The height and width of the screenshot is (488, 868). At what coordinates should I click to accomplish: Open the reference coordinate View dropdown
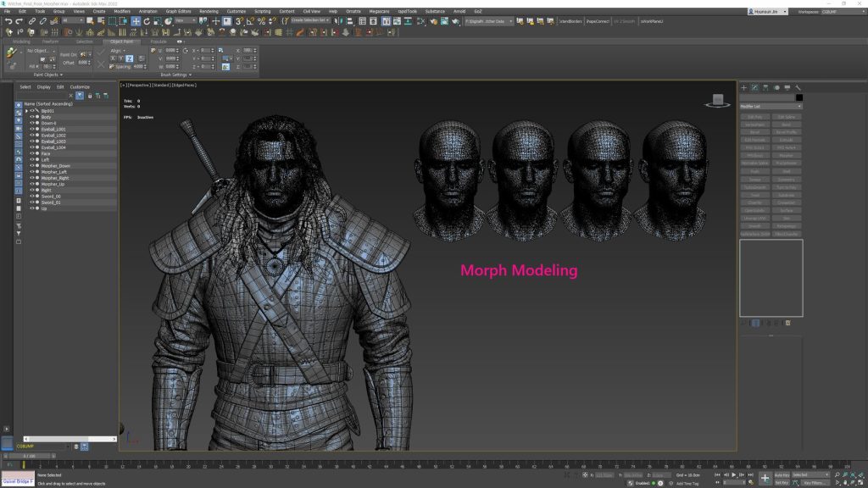[185, 20]
